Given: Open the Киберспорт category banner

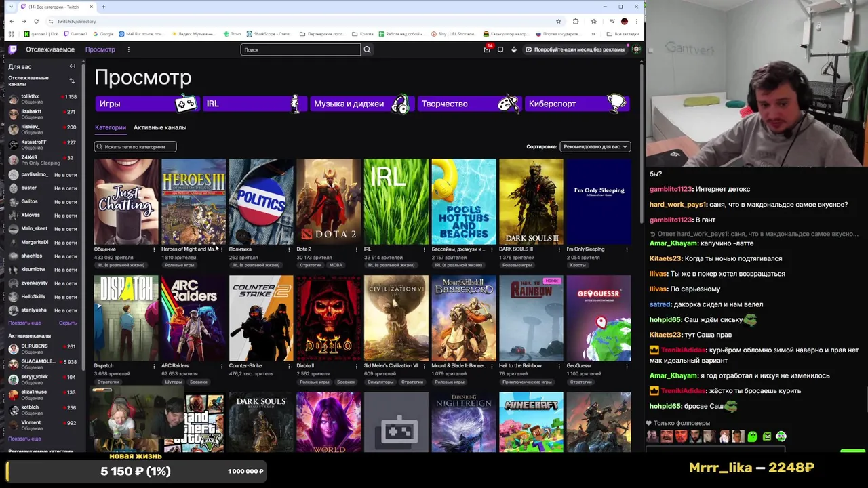Looking at the screenshot, I should click(577, 104).
